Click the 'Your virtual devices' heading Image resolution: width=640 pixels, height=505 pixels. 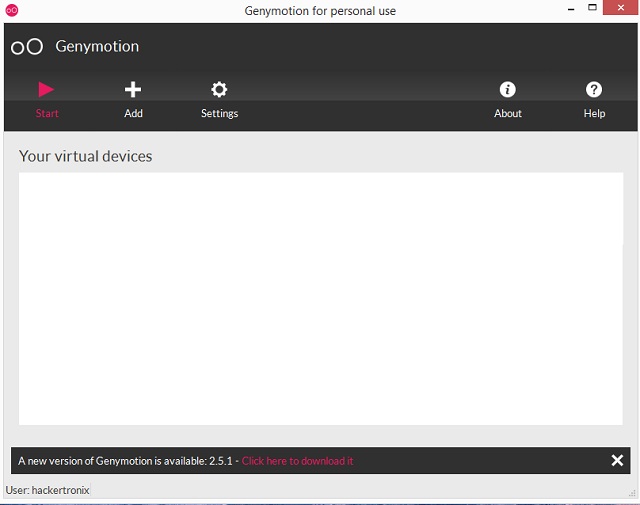[x=85, y=156]
